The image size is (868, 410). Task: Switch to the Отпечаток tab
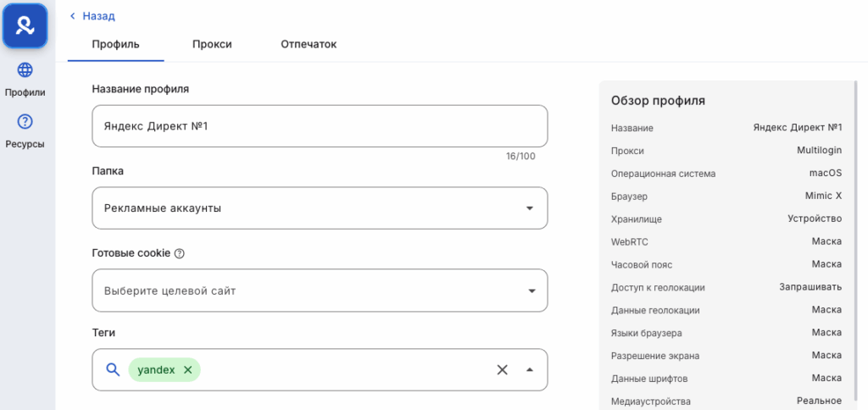[x=309, y=44]
